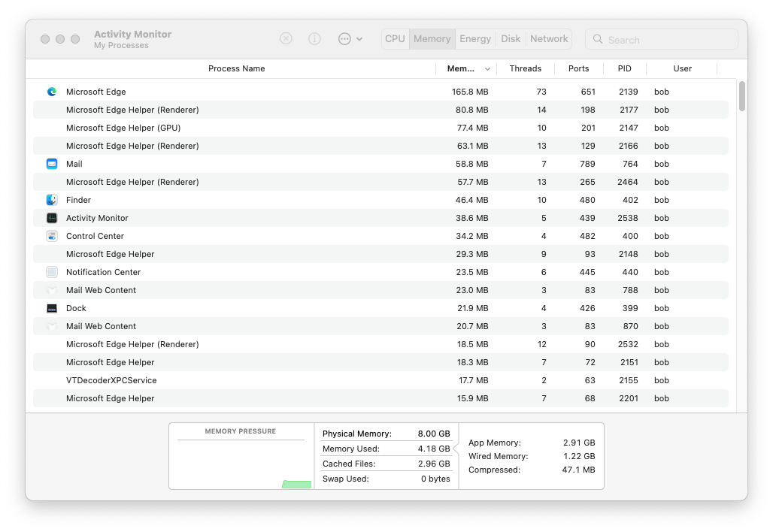Viewport: 773px width, 532px height.
Task: Open the Energy tab
Action: (x=475, y=39)
